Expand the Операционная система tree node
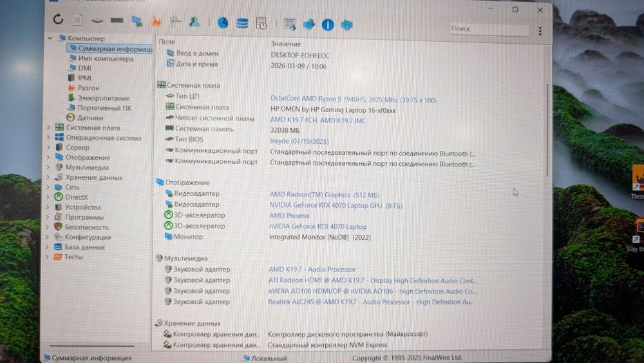644x363 pixels. 48,138
